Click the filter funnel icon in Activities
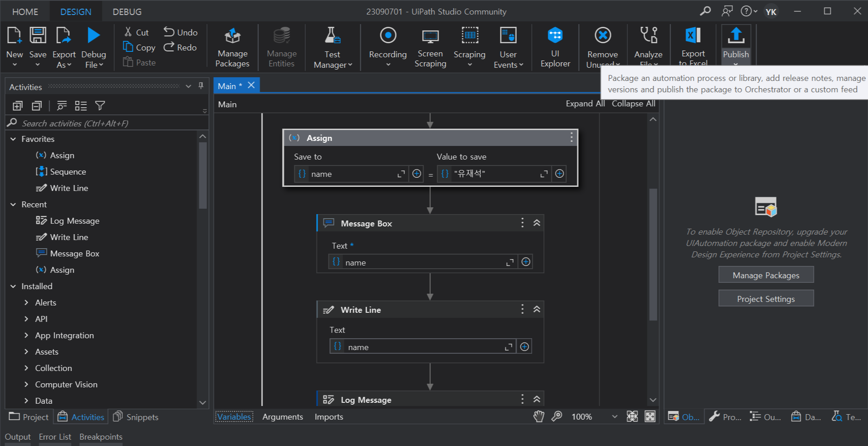Screen dimensions: 868x446 click(x=100, y=106)
